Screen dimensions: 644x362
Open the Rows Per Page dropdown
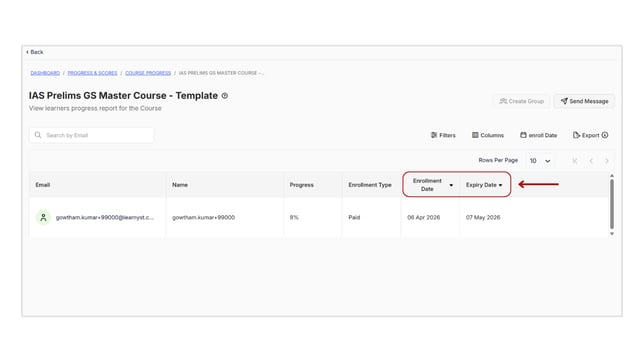pyautogui.click(x=540, y=161)
